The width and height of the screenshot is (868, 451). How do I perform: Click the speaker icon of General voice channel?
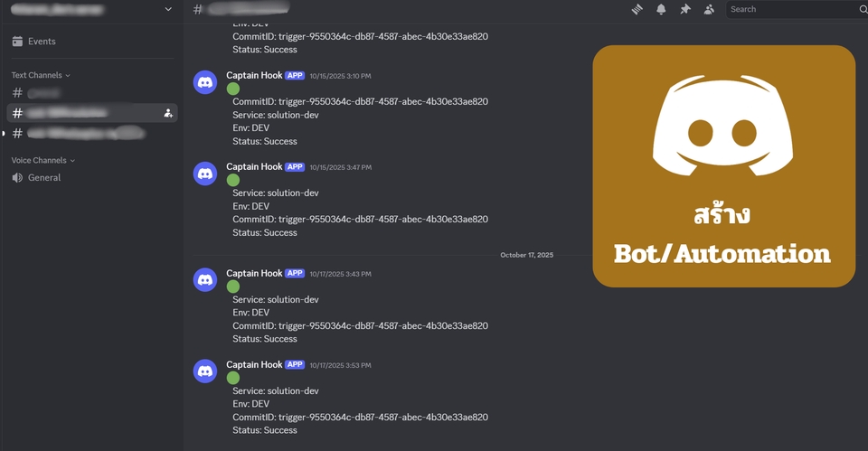pyautogui.click(x=17, y=178)
